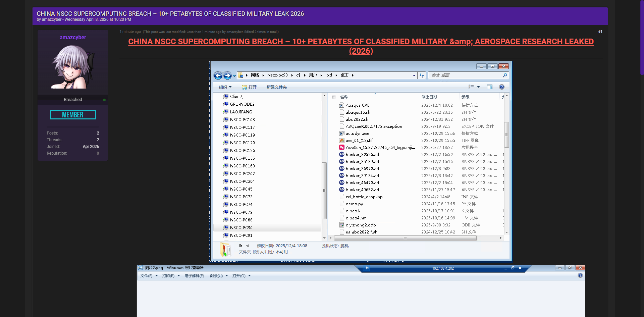Image resolution: width=644 pixels, height=317 pixels.
Task: Click the Forward navigation arrow in Explorer
Action: [x=227, y=75]
